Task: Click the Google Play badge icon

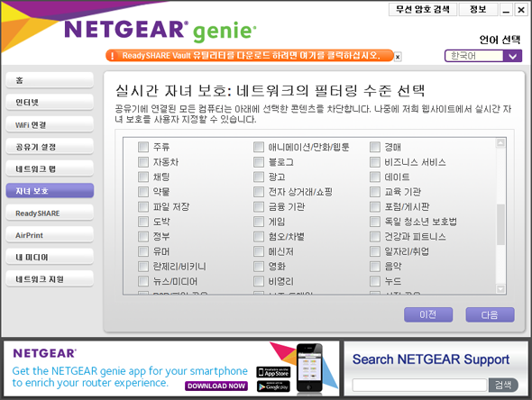Action: [x=273, y=386]
